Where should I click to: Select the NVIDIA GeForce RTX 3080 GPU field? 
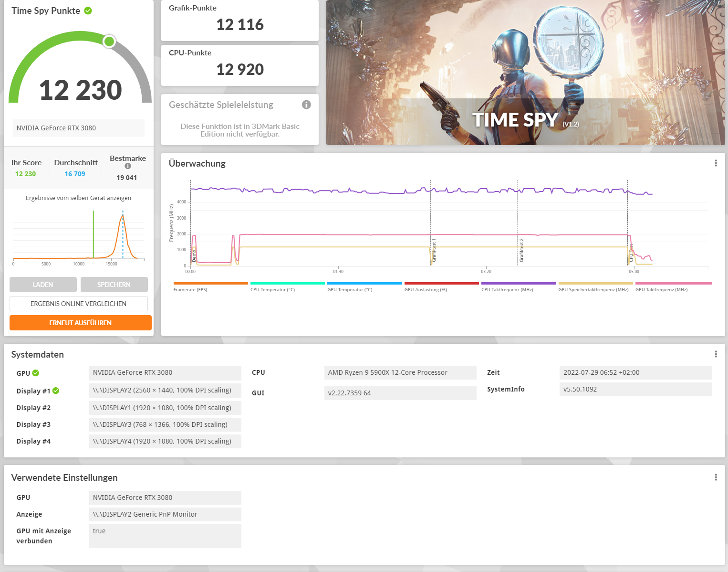pos(78,128)
